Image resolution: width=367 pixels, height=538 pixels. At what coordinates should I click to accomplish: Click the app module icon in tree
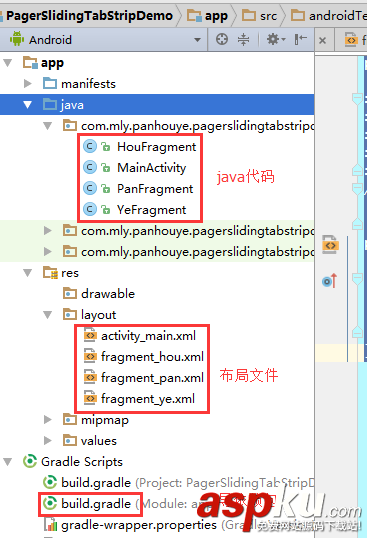pos(30,62)
